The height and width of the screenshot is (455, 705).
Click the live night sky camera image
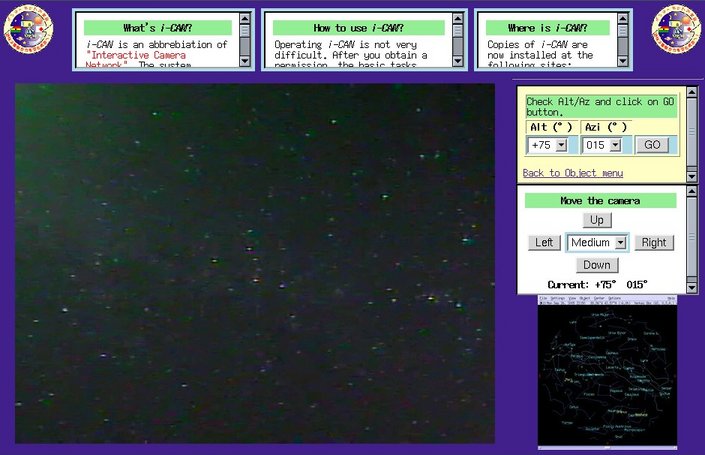(255, 263)
